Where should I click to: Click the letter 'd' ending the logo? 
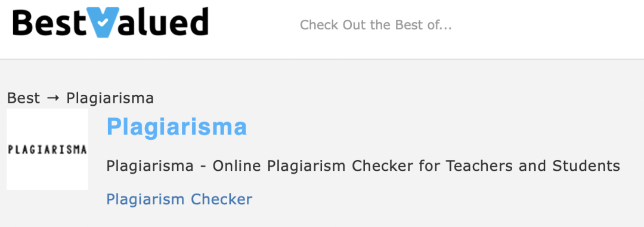(198, 22)
